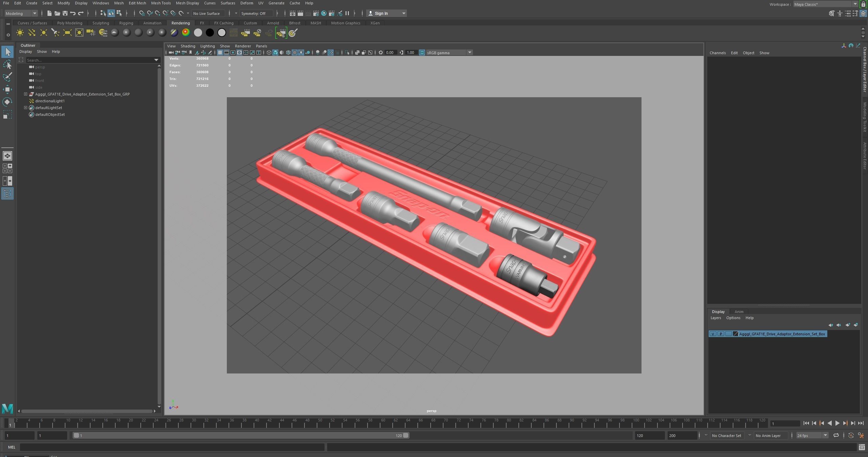Select directionalLight1 in the Outliner
The image size is (868, 457).
(50, 101)
